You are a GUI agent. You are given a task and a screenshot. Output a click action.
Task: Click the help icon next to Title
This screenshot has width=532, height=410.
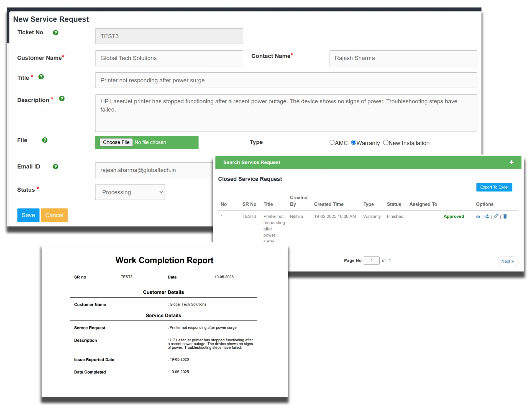pos(41,77)
